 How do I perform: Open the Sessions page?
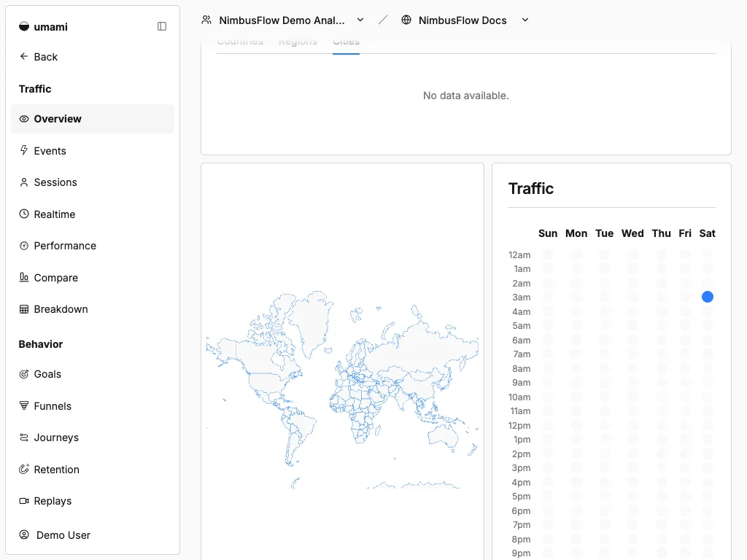point(93,182)
